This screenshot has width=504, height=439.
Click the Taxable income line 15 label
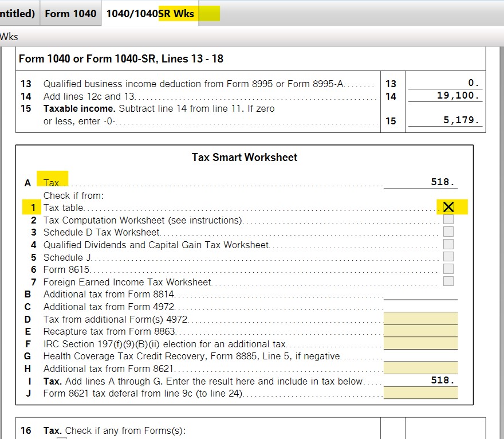(159, 115)
